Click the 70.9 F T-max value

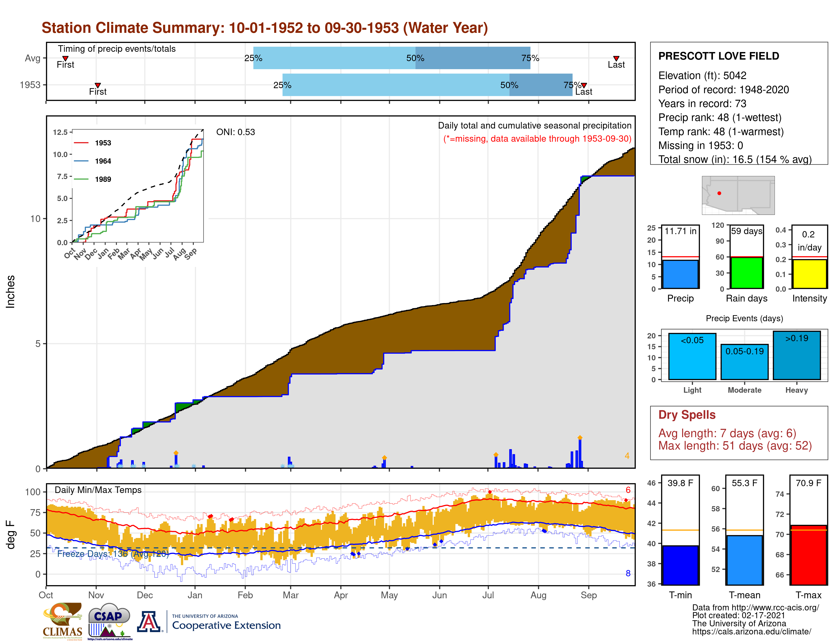808,483
